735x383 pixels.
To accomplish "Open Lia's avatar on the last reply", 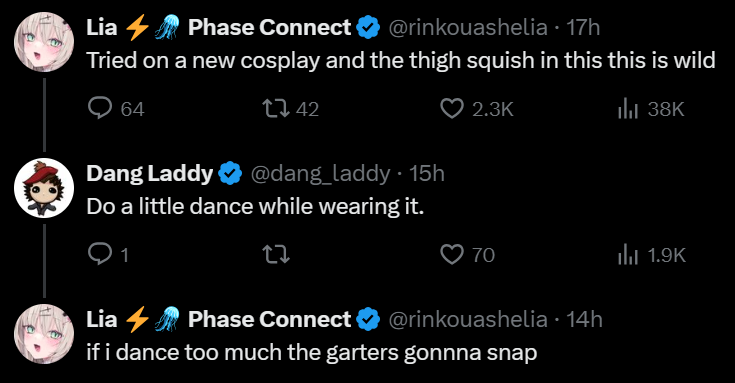I will pos(44,334).
